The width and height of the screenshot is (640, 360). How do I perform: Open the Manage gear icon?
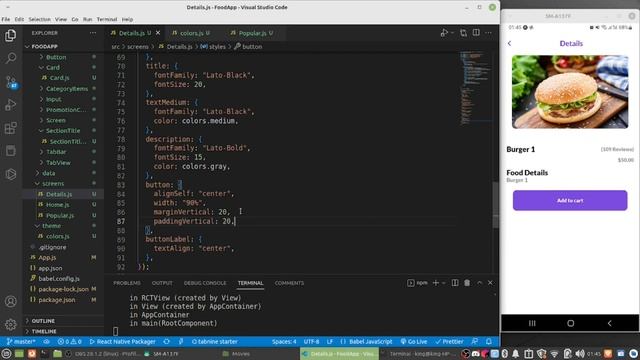tap(11, 324)
